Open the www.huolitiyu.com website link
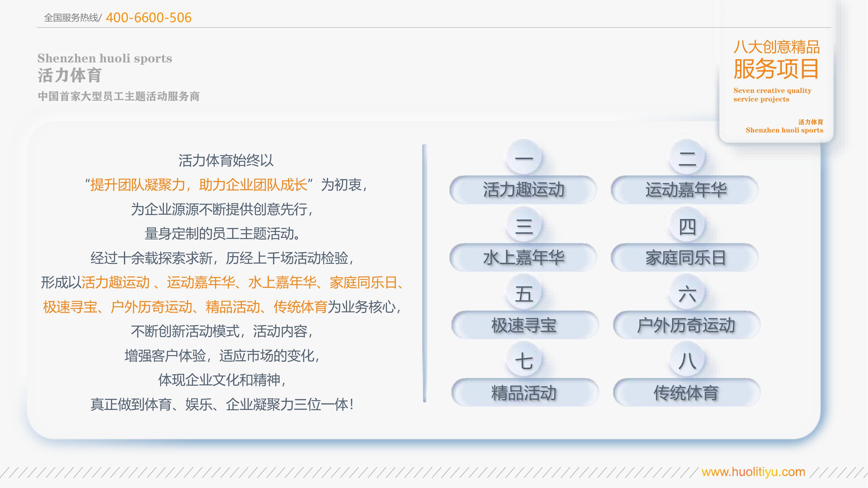Viewport: 868px width, 488px height. coord(754,472)
